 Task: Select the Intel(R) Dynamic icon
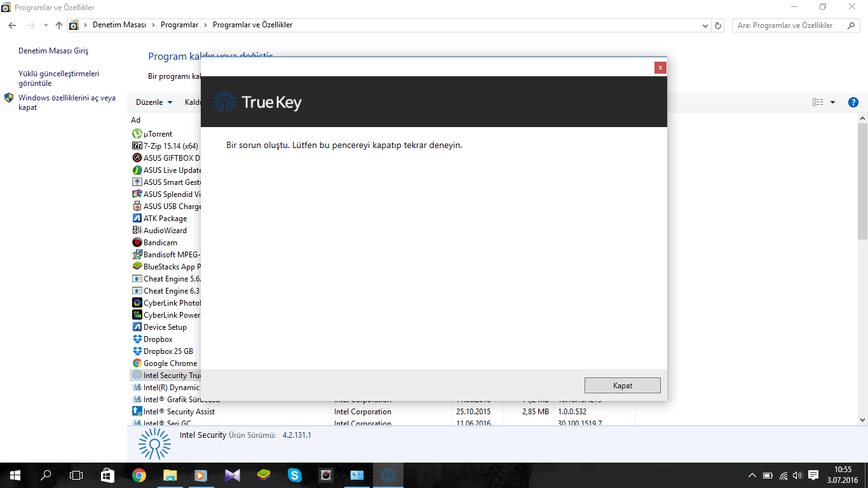tap(137, 388)
